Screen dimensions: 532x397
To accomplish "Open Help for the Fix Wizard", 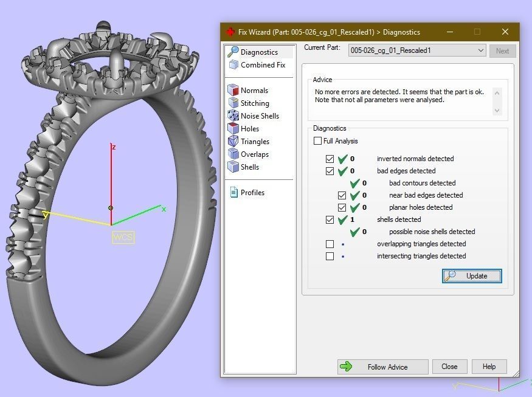I will coord(489,367).
